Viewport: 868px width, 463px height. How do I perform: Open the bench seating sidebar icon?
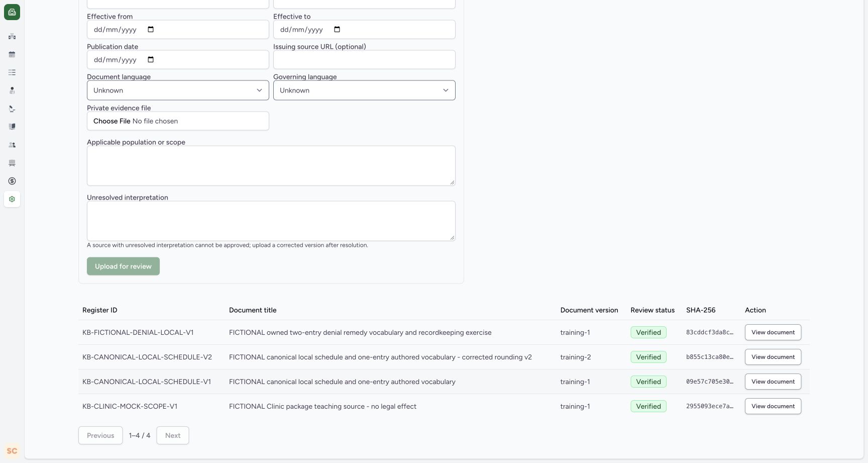tap(12, 163)
